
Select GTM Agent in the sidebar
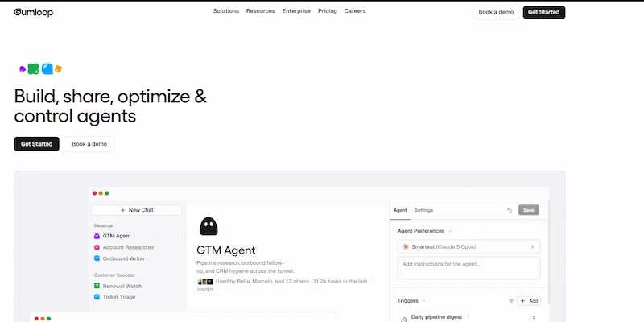coord(136,236)
